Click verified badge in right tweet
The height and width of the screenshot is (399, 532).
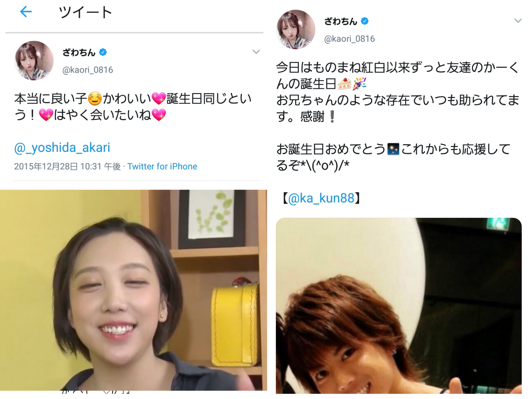[365, 21]
